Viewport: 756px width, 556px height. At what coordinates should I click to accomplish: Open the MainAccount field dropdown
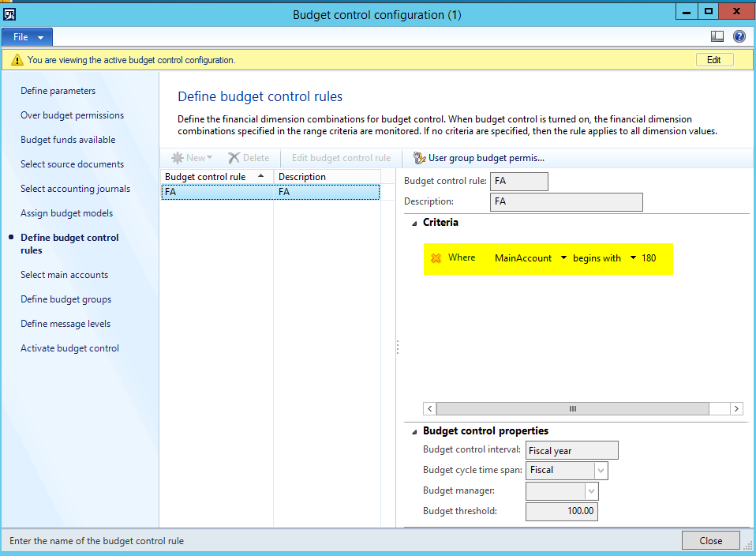tap(563, 258)
